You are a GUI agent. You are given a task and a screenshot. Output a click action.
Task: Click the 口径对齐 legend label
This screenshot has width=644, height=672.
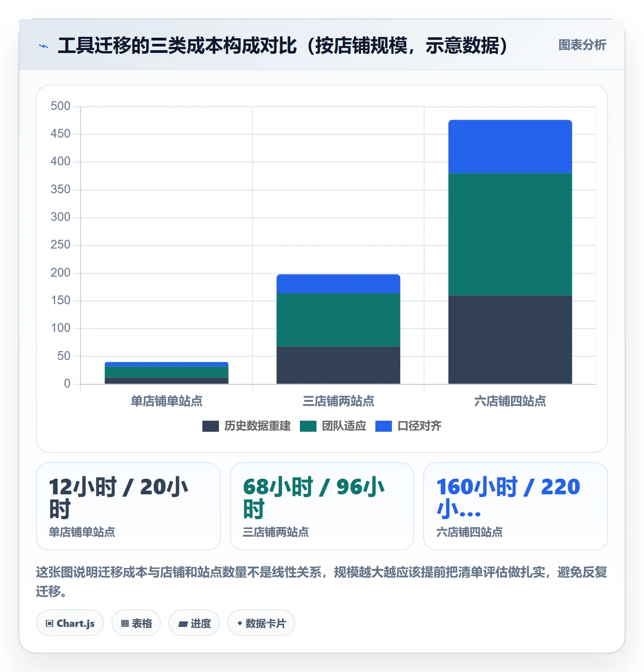[x=420, y=426]
